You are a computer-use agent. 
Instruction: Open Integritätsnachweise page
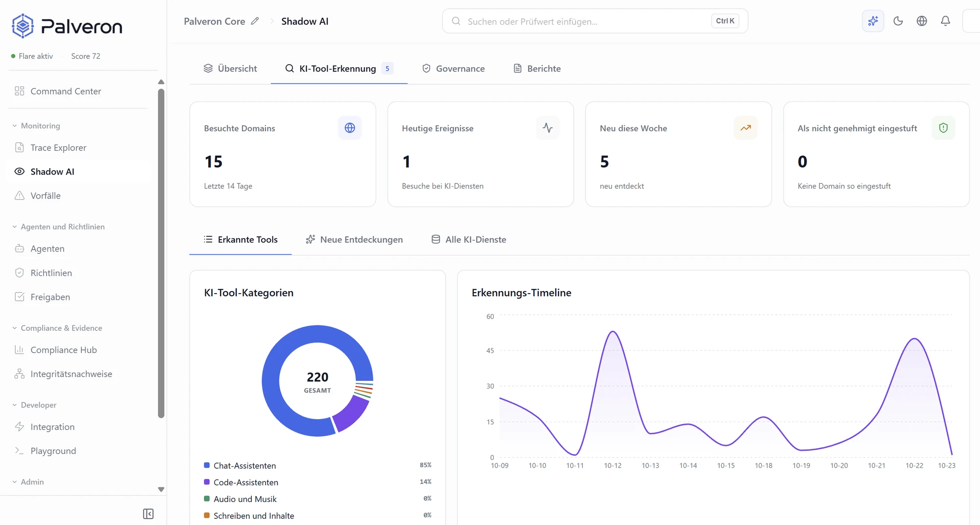[x=78, y=374]
